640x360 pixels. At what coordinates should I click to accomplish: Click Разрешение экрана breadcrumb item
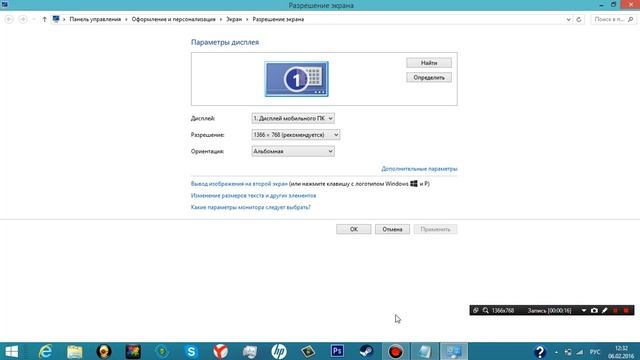(278, 19)
